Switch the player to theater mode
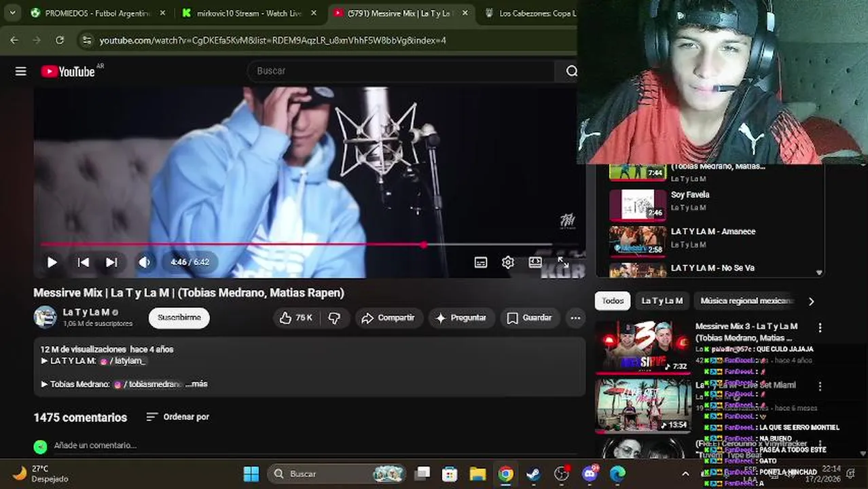The height and width of the screenshot is (489, 868). pos(535,262)
